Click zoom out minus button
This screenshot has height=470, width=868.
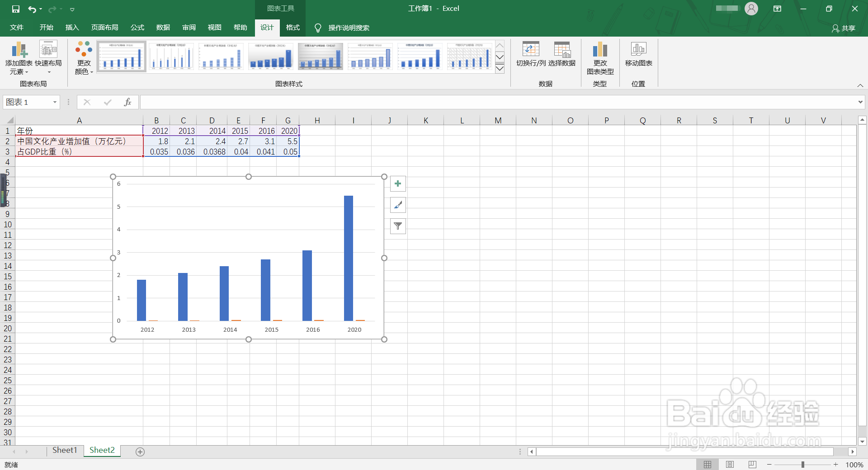(769, 465)
